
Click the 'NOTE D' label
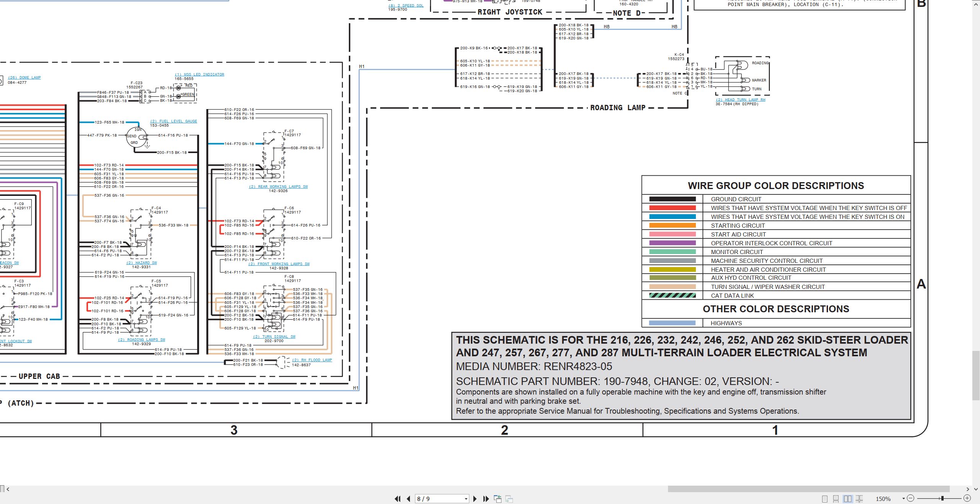pyautogui.click(x=627, y=13)
